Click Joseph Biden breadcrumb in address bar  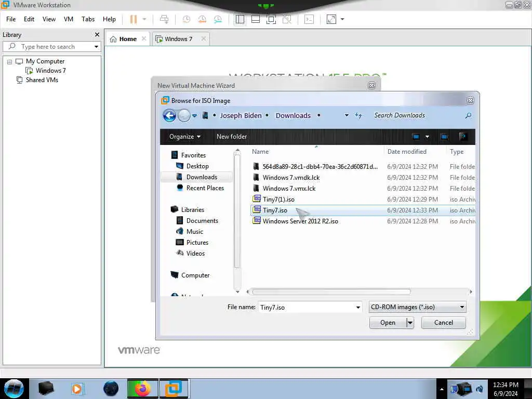(x=241, y=116)
